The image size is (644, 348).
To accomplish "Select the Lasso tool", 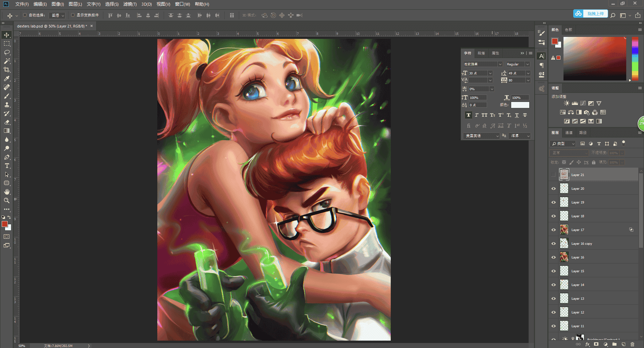I will (x=7, y=52).
